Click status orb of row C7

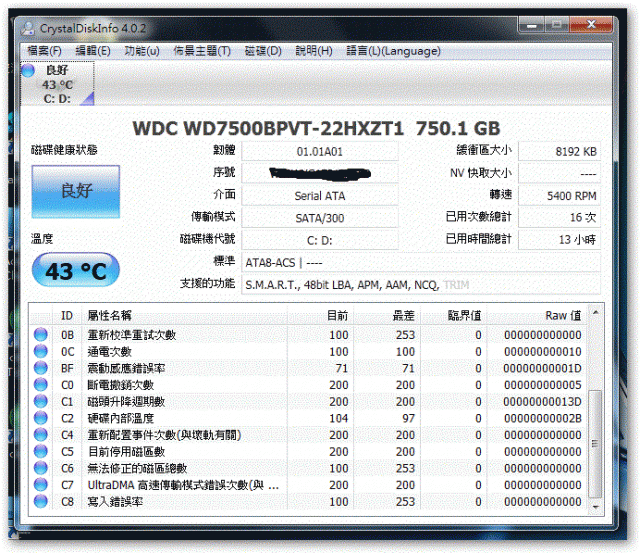pyautogui.click(x=40, y=485)
